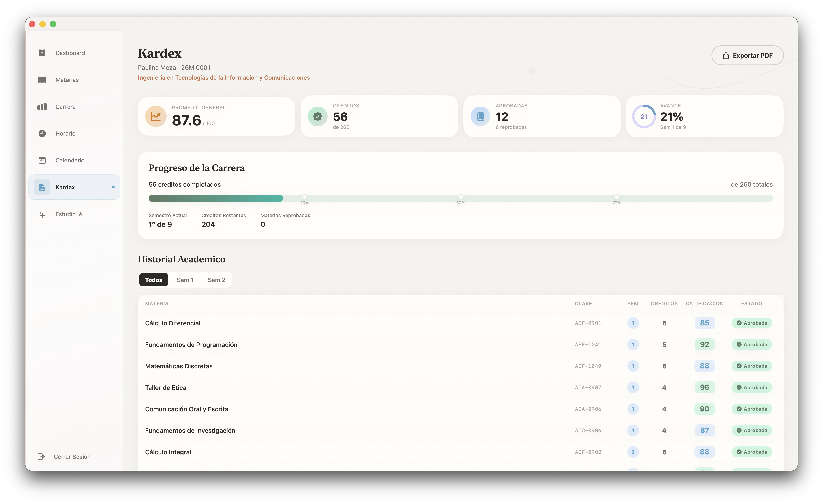Viewport: 823px width, 504px height.
Task: Click the badge icon on Creditos card
Action: 318,116
